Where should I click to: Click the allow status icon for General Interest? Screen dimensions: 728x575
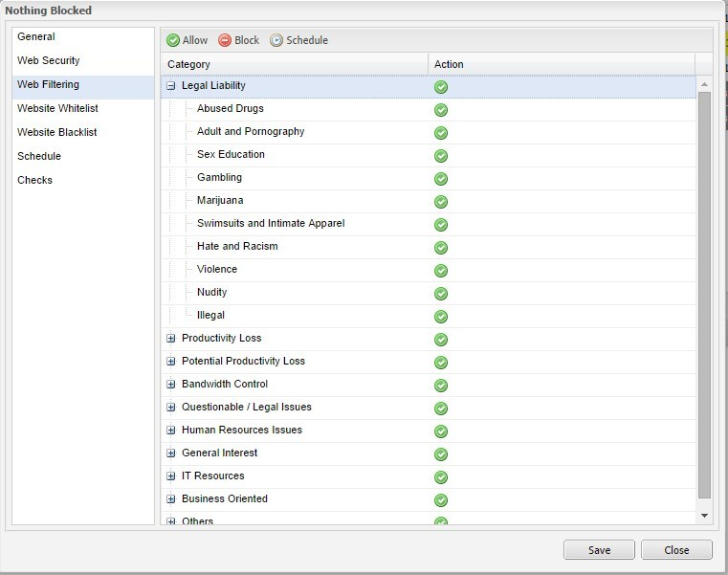coord(441,454)
